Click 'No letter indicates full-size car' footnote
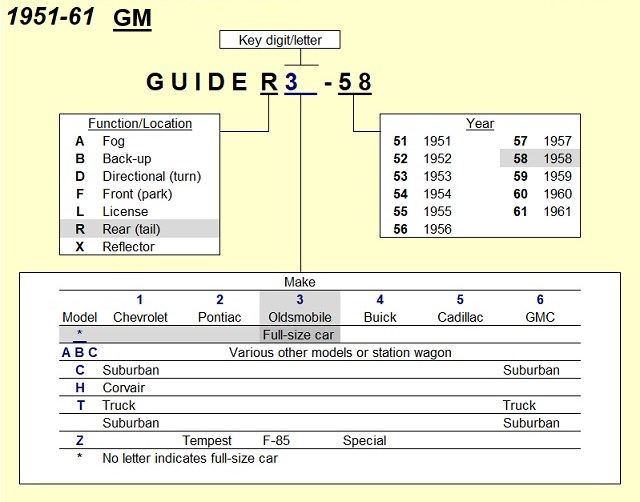The height and width of the screenshot is (502, 640). tap(190, 458)
